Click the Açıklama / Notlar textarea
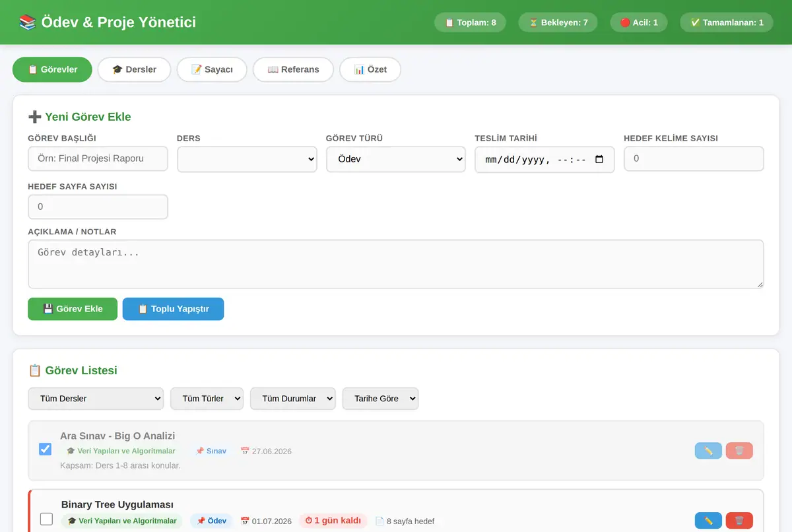The image size is (792, 532). click(396, 264)
